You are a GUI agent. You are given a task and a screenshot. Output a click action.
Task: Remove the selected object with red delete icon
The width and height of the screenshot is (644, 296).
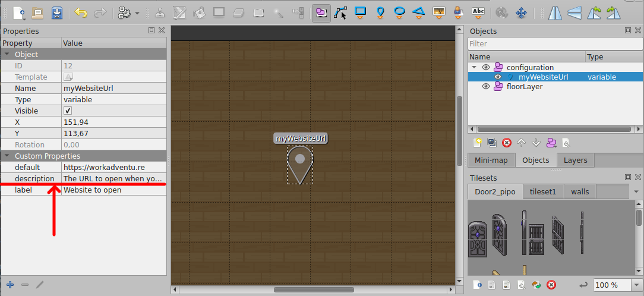(x=507, y=143)
